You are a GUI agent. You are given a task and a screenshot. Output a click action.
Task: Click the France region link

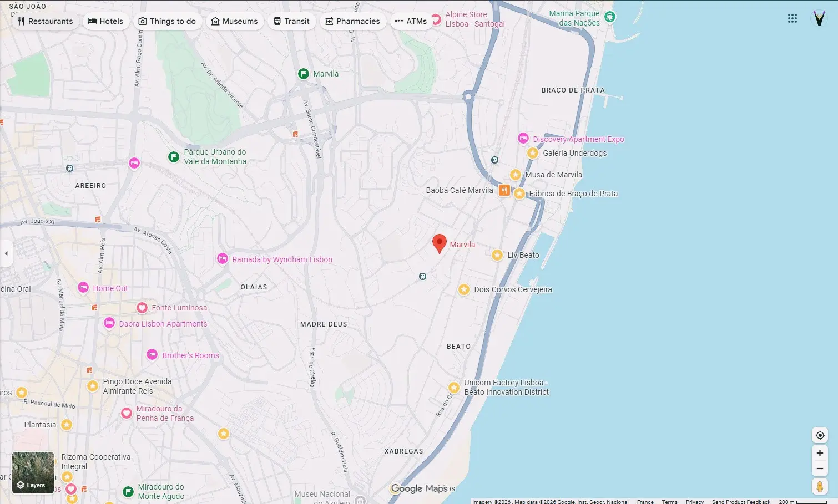tap(645, 501)
